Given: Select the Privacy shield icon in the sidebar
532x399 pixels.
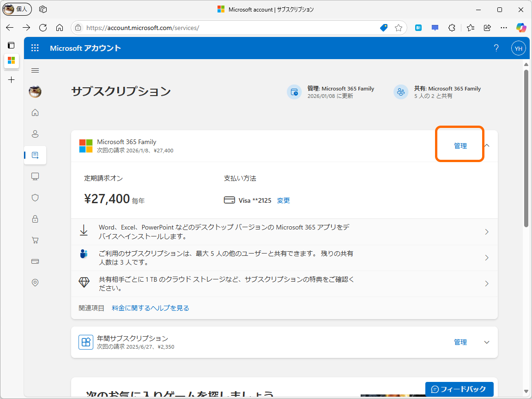Looking at the screenshot, I should point(35,197).
